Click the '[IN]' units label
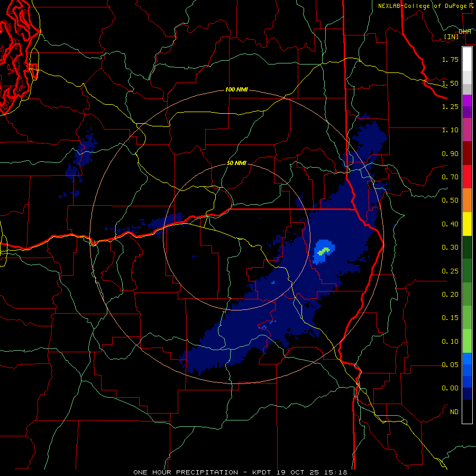Image resolution: width=476 pixels, height=476 pixels. [451, 36]
